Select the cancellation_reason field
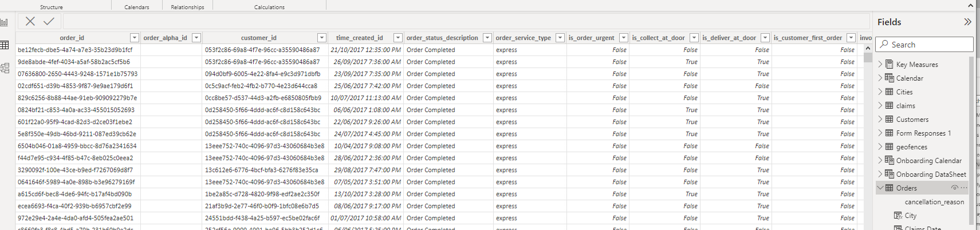 [x=934, y=201]
